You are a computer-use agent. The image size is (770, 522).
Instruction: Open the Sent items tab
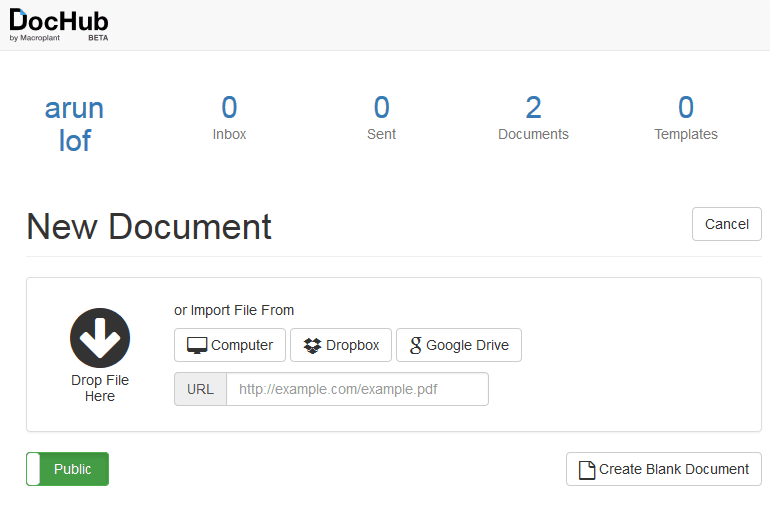pos(382,118)
